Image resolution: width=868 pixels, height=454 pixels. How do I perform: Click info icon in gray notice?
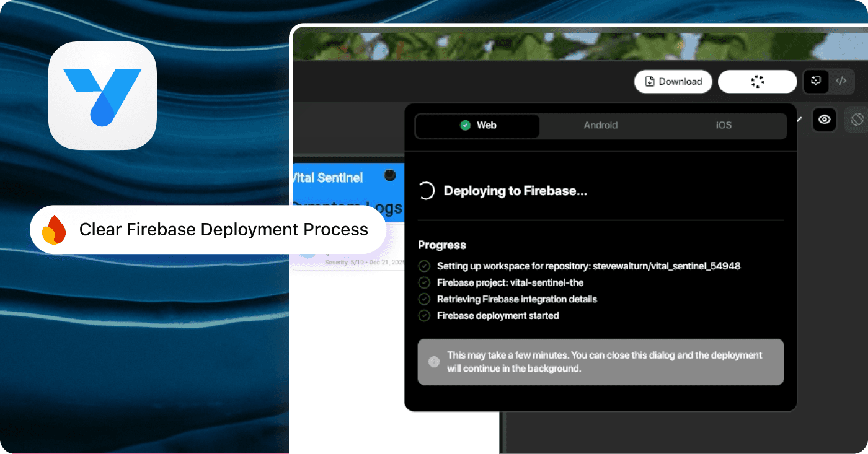point(434,362)
